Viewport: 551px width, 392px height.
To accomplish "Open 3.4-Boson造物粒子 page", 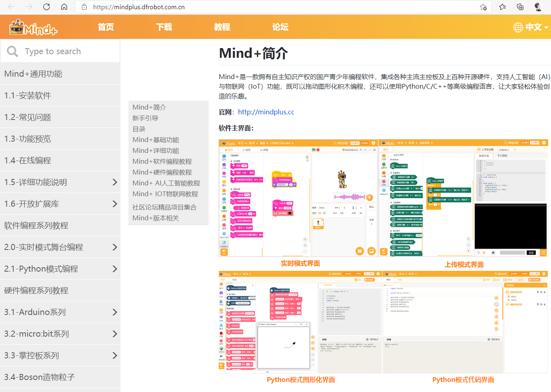I will click(x=60, y=377).
